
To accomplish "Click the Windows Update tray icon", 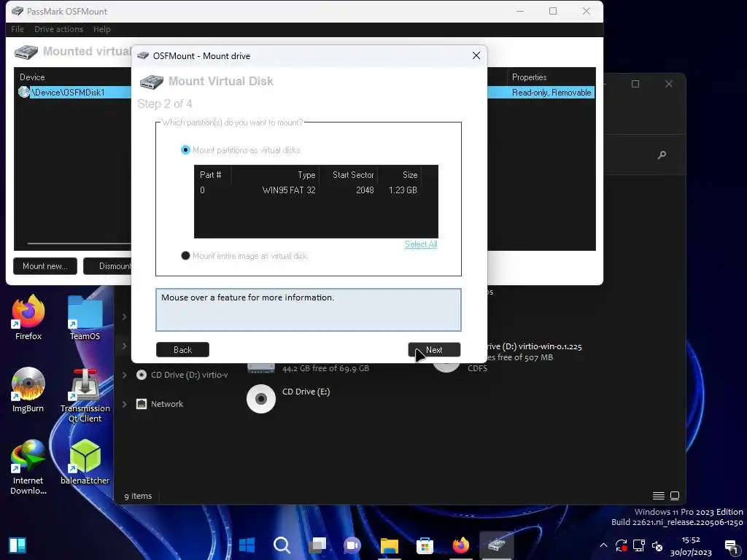I will click(x=622, y=545).
